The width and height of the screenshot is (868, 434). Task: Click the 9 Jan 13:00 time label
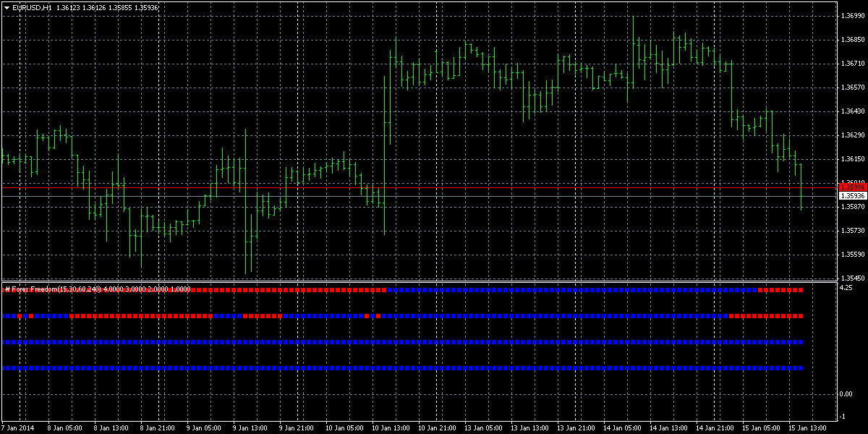[249, 427]
